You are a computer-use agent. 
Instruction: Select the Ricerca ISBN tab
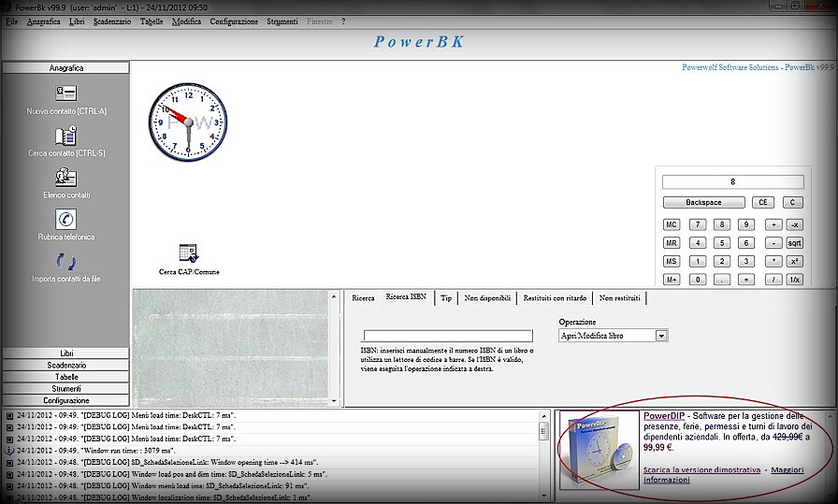pyautogui.click(x=406, y=296)
